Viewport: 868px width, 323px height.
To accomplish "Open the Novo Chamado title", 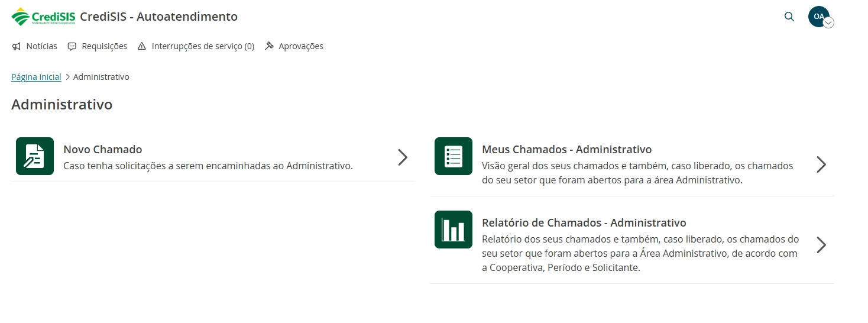I will point(103,150).
